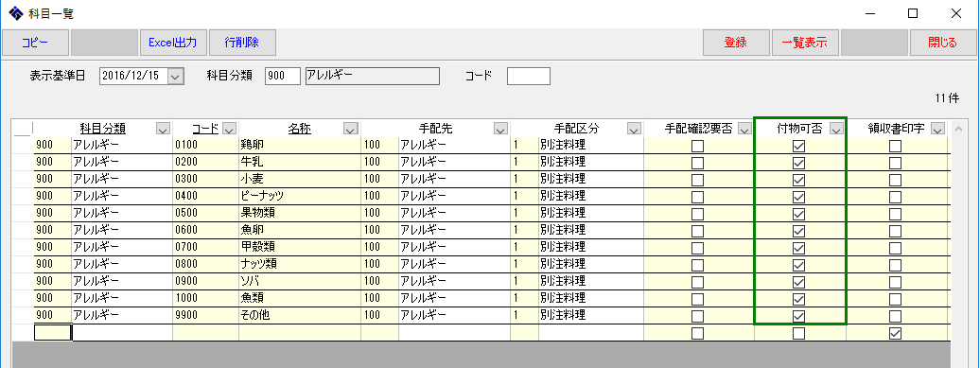Select the 甲殻類 name cell

[x=299, y=248]
